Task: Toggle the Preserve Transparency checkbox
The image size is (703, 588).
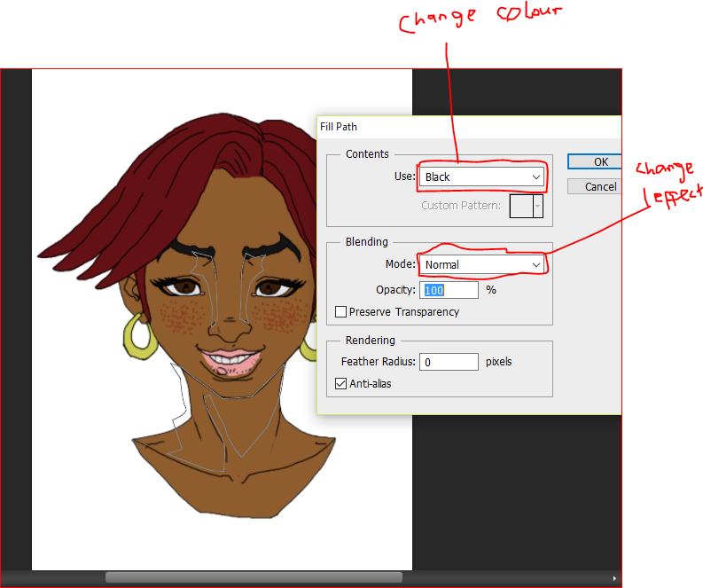Action: (340, 311)
